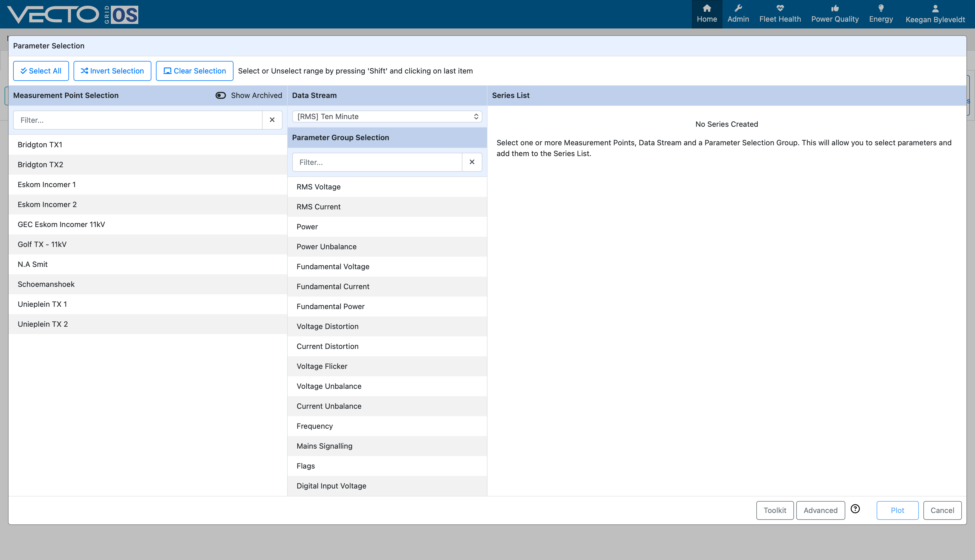
Task: Choose the Power parameter group
Action: tap(387, 227)
